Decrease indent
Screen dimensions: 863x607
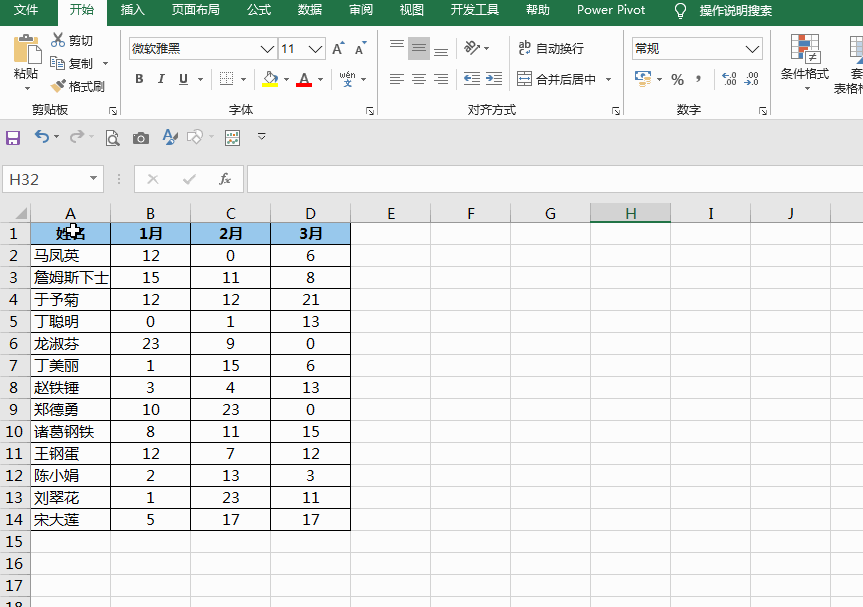pyautogui.click(x=472, y=79)
